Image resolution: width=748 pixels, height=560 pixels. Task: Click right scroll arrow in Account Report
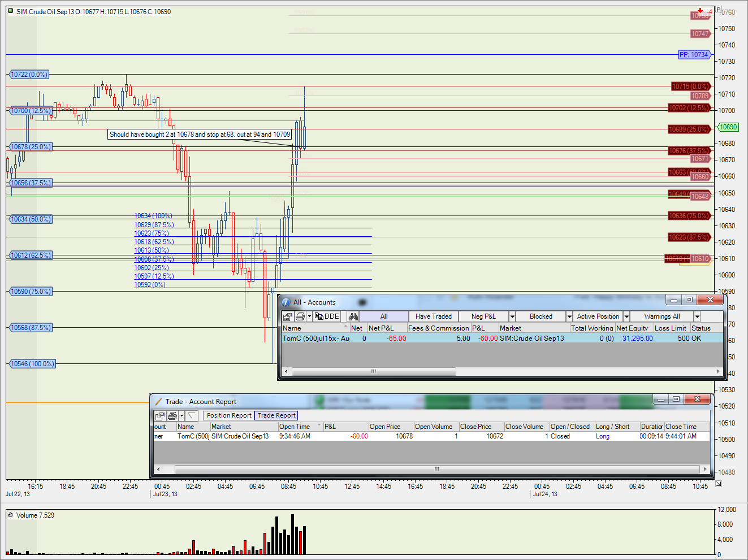(x=705, y=469)
